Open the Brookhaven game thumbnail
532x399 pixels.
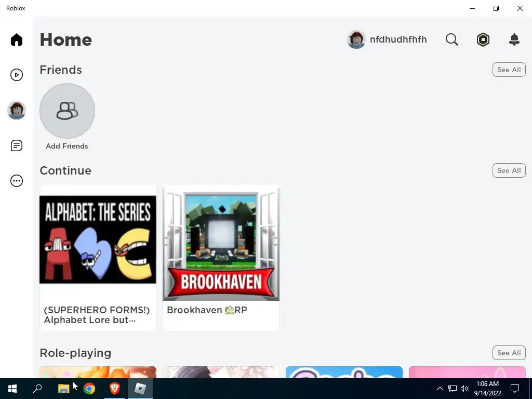pos(221,243)
